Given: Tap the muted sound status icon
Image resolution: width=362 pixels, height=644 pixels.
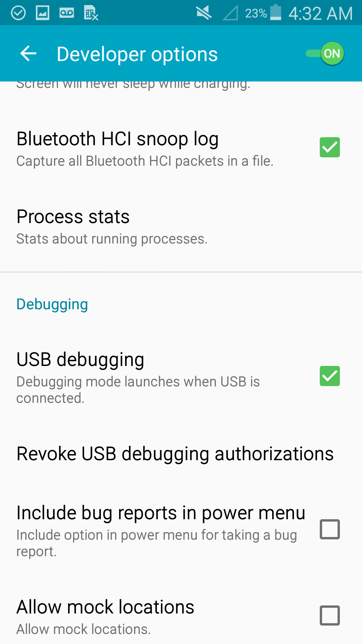Looking at the screenshot, I should [204, 13].
